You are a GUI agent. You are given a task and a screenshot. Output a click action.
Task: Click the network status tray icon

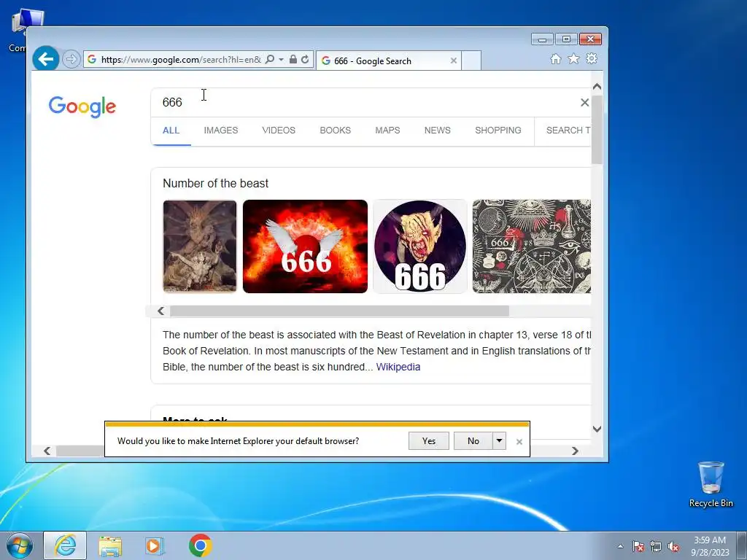click(656, 546)
